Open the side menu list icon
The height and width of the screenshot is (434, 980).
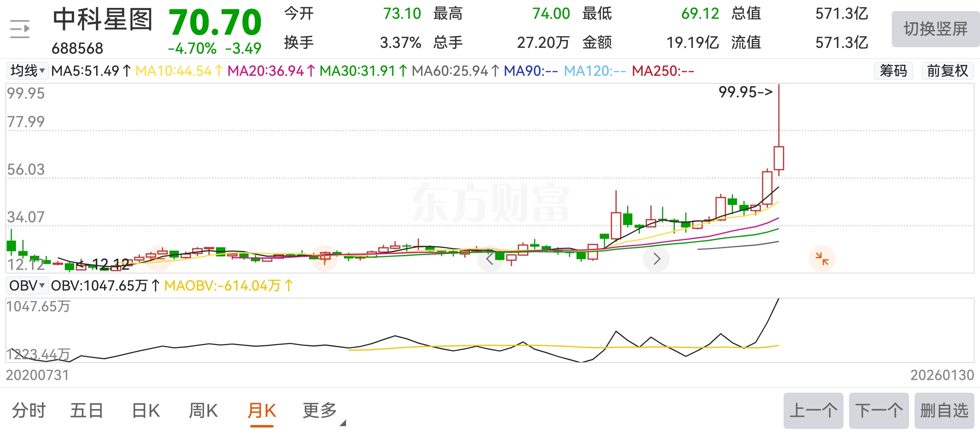click(x=20, y=29)
